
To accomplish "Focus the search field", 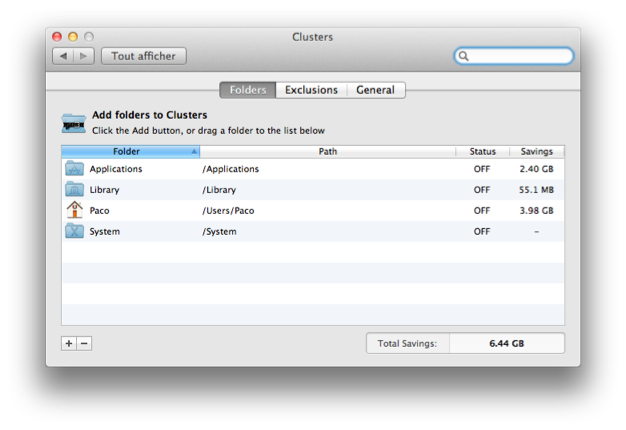I will (x=514, y=56).
